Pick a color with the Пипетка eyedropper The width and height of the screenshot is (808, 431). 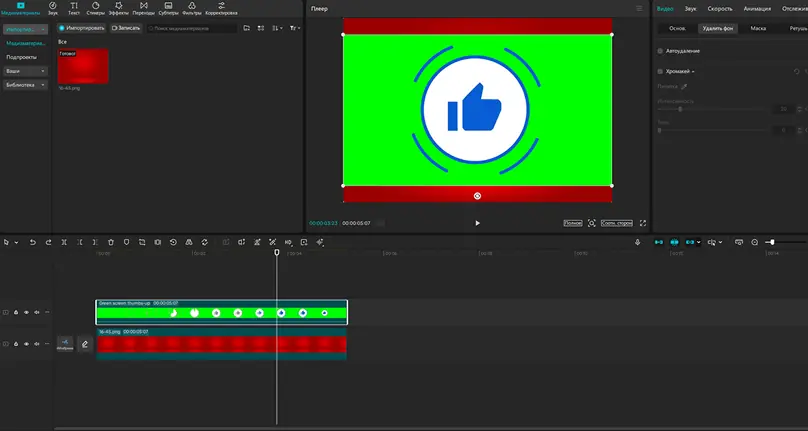coord(684,87)
